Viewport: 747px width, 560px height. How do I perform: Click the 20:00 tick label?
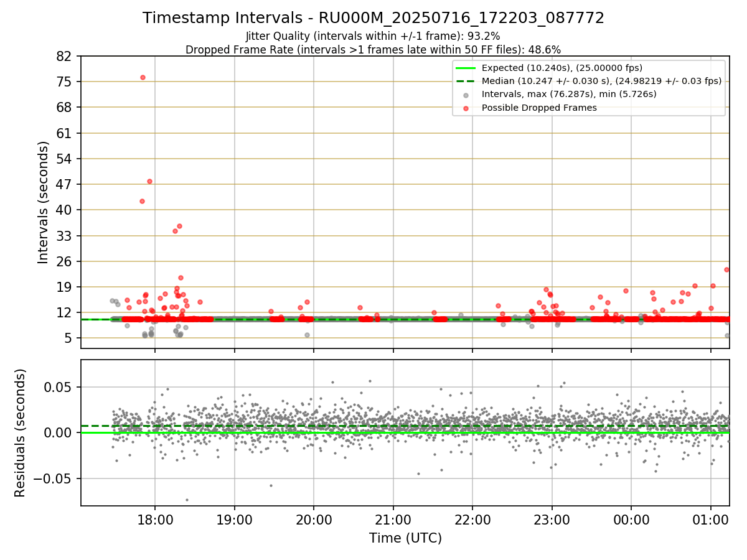[314, 520]
